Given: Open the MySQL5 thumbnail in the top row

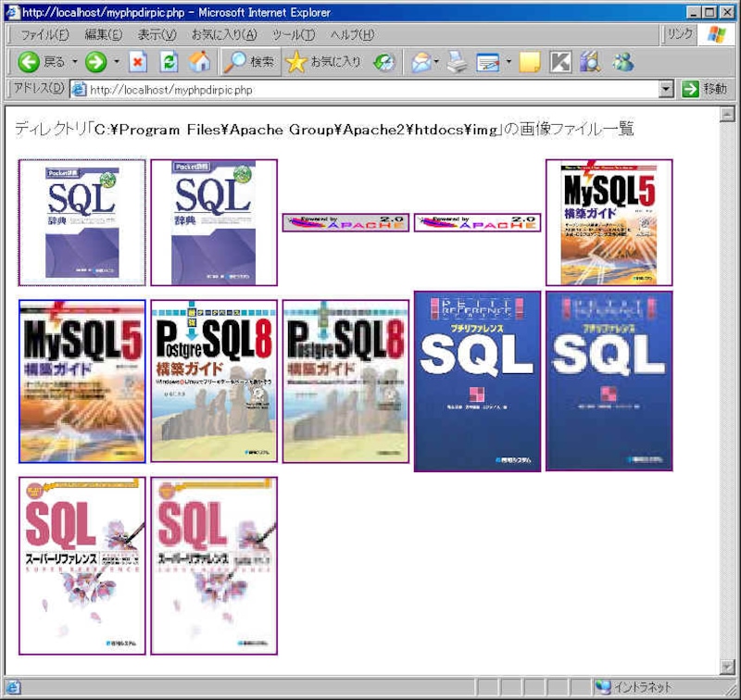Looking at the screenshot, I should pyautogui.click(x=609, y=222).
